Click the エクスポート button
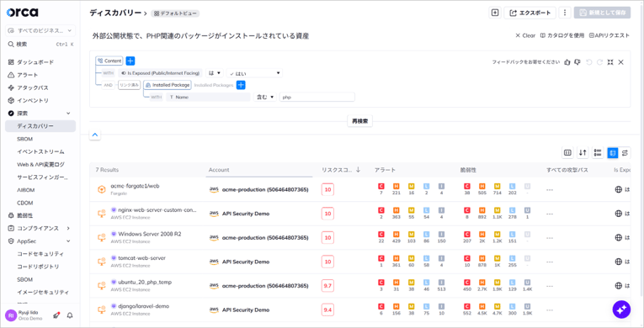This screenshot has width=644, height=328. (x=530, y=13)
